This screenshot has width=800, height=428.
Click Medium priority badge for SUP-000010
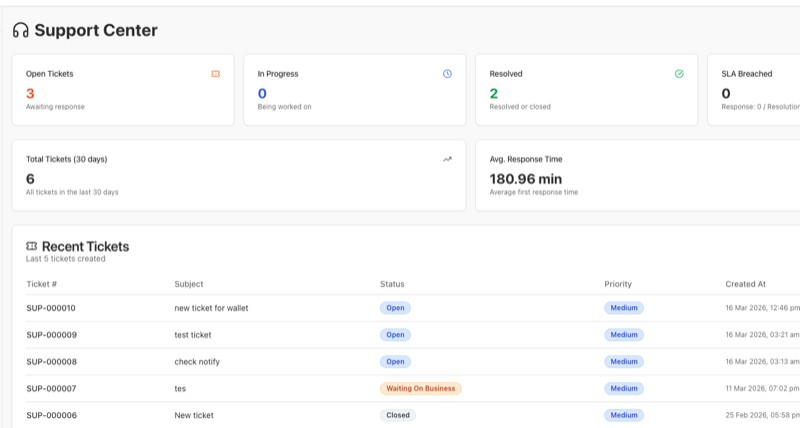pyautogui.click(x=624, y=308)
